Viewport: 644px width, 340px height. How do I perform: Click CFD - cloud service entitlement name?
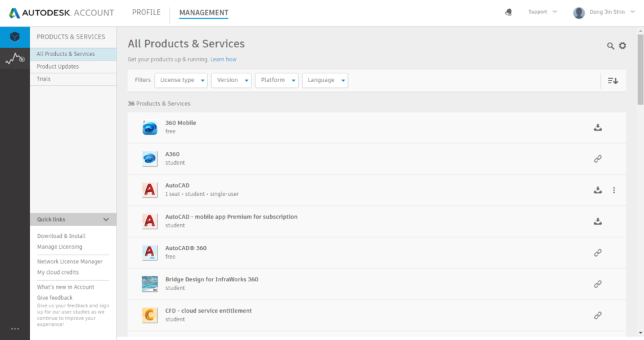pyautogui.click(x=209, y=311)
